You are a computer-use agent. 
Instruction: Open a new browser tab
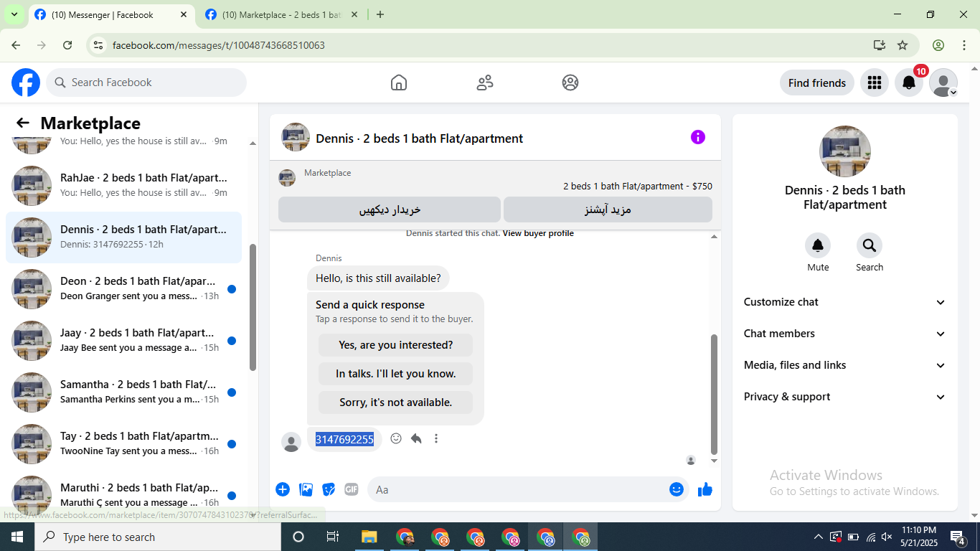click(380, 14)
